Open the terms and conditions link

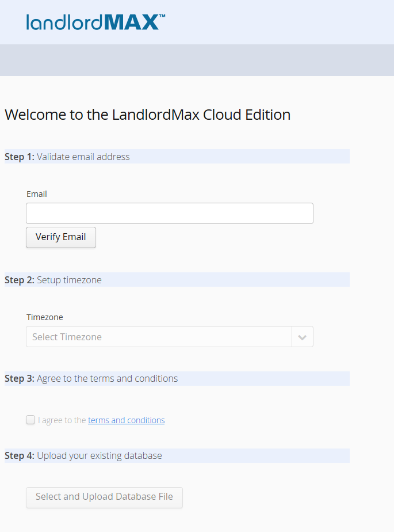click(x=126, y=420)
